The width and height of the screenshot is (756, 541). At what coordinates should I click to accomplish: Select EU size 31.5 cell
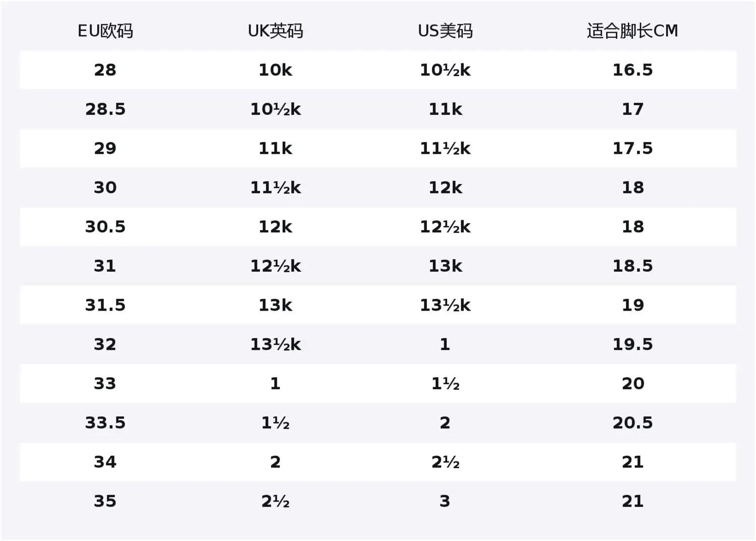pyautogui.click(x=105, y=306)
